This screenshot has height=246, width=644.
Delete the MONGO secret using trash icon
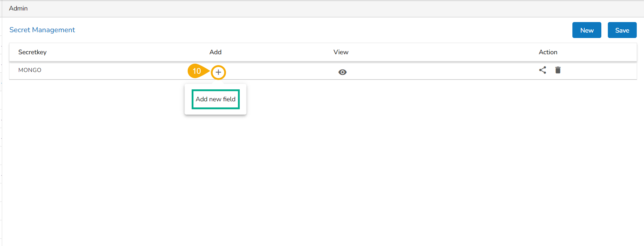pyautogui.click(x=558, y=70)
